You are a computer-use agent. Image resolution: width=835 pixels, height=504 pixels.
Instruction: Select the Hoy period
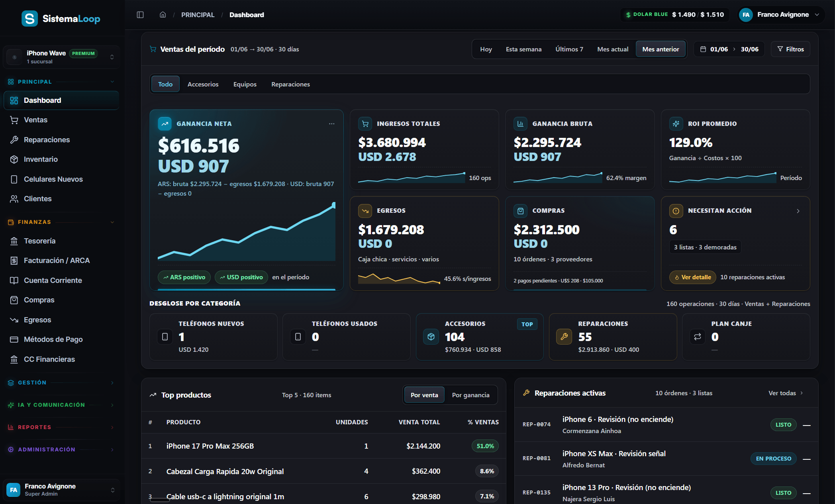click(x=486, y=49)
